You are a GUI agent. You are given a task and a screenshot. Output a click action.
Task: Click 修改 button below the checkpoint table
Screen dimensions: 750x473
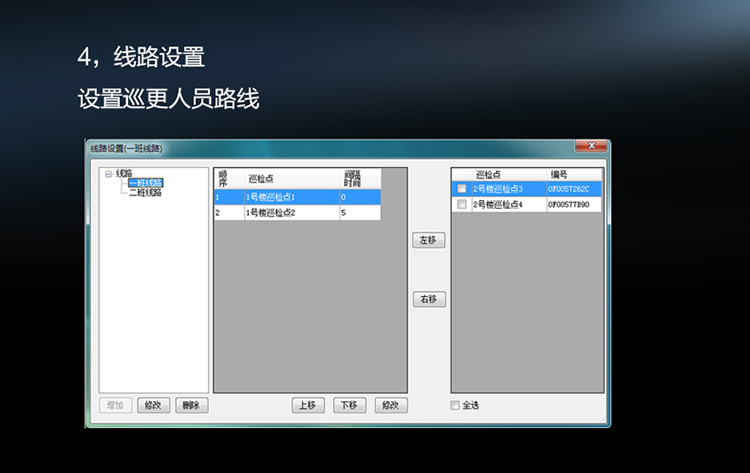coord(391,405)
